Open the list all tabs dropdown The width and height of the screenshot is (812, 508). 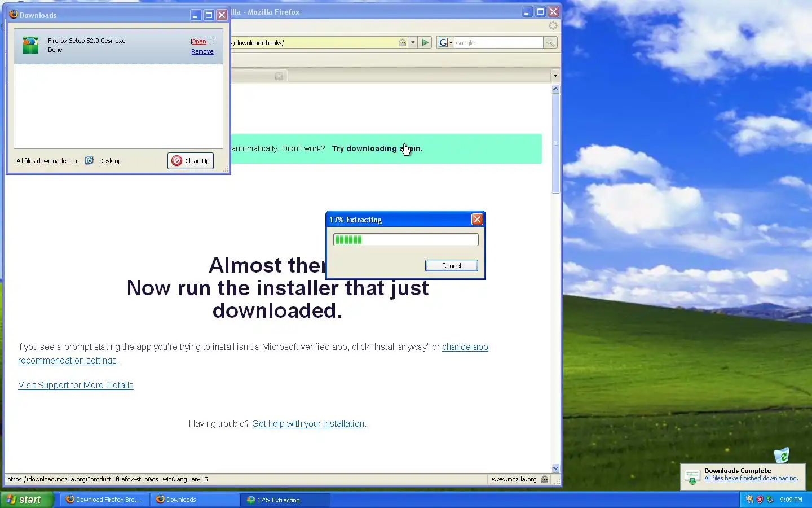[555, 76]
